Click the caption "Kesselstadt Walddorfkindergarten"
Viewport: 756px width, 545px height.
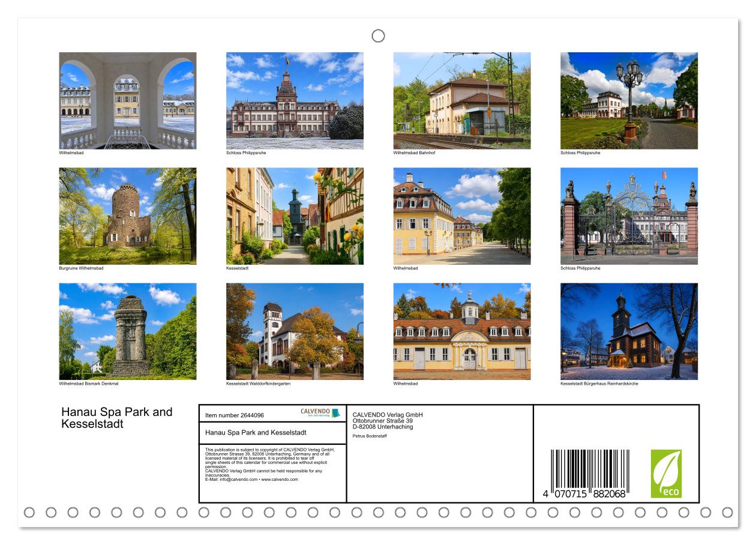(258, 384)
